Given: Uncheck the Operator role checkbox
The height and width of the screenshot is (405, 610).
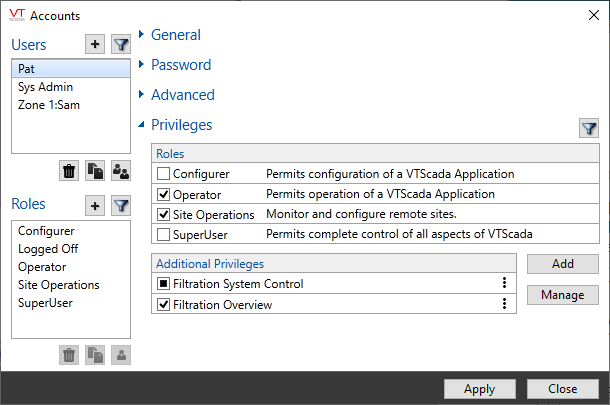Looking at the screenshot, I should tap(163, 194).
